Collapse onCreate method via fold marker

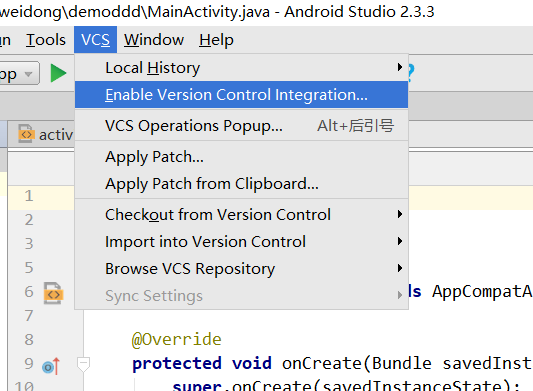pos(83,364)
